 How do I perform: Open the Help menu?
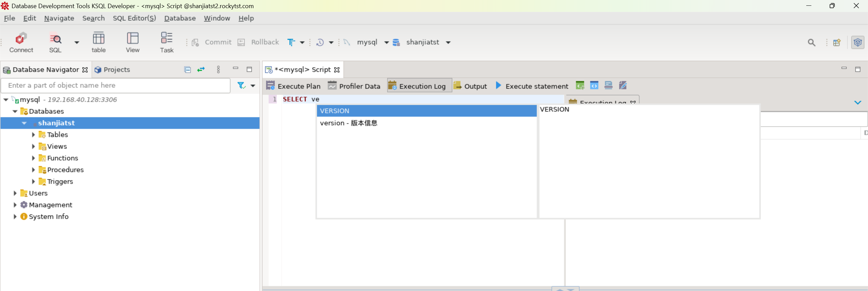pos(246,18)
